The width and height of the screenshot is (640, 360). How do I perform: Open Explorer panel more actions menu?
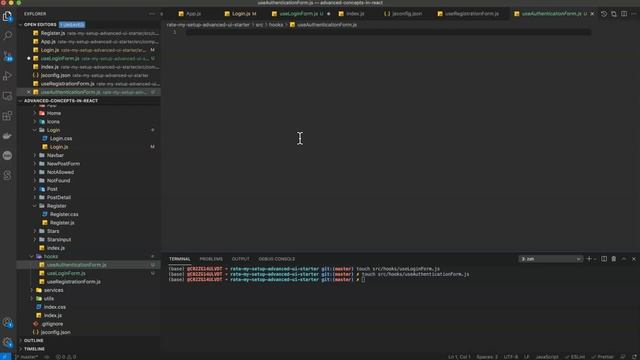pyautogui.click(x=152, y=13)
